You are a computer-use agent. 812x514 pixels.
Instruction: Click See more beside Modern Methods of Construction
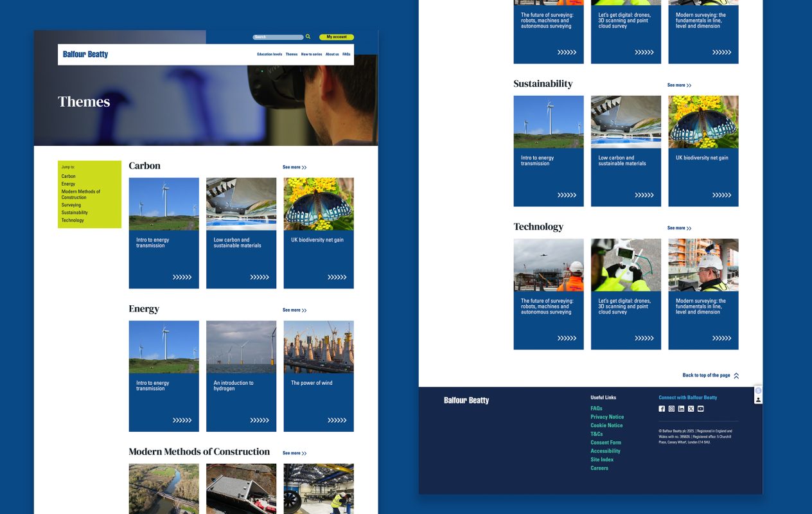pos(294,453)
